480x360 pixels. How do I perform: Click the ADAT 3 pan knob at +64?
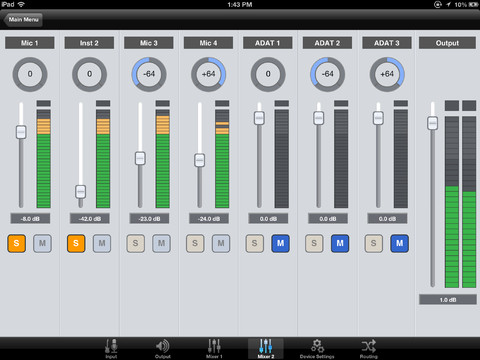[387, 74]
